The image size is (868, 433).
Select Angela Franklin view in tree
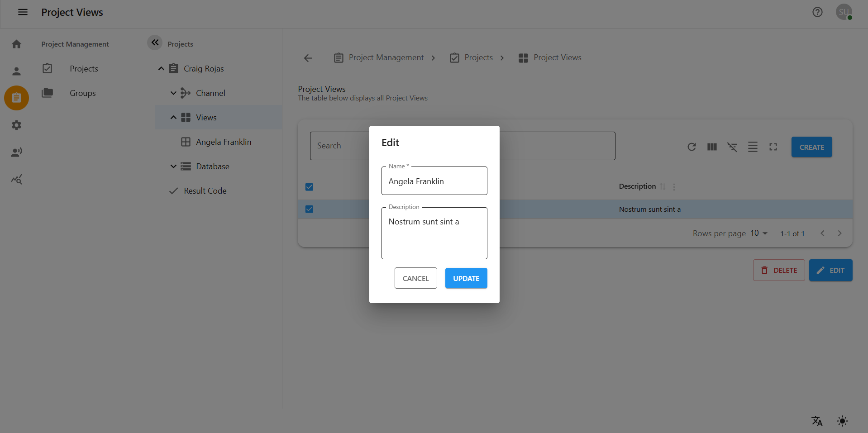(x=223, y=142)
